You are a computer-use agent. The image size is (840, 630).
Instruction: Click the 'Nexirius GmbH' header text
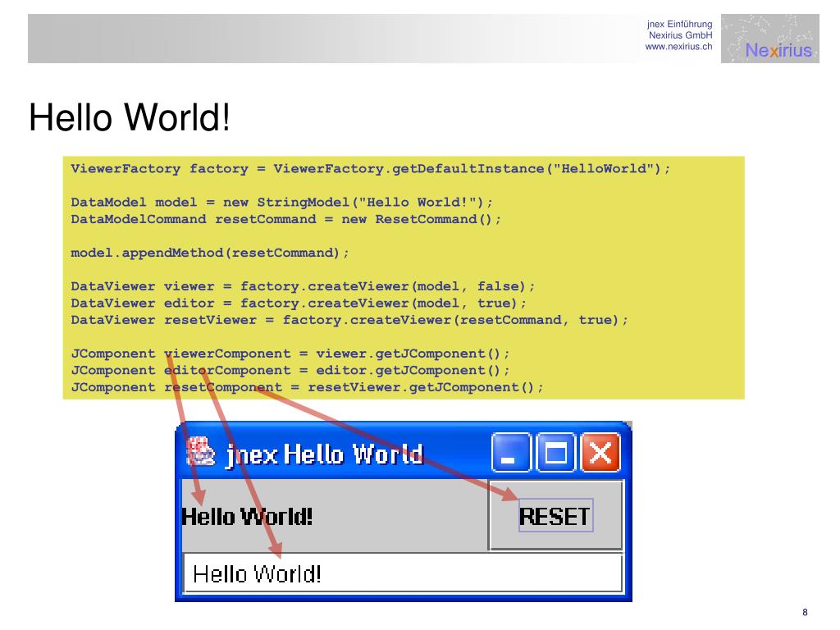tap(681, 35)
